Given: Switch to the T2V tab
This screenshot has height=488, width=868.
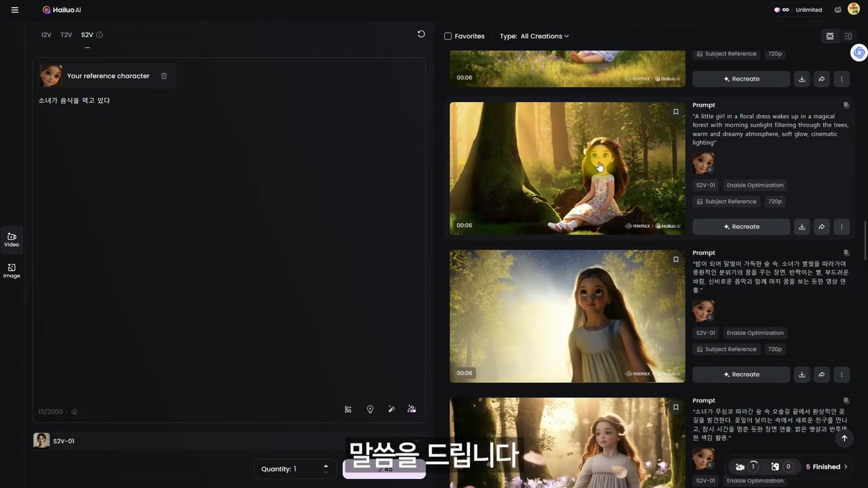Looking at the screenshot, I should point(66,35).
